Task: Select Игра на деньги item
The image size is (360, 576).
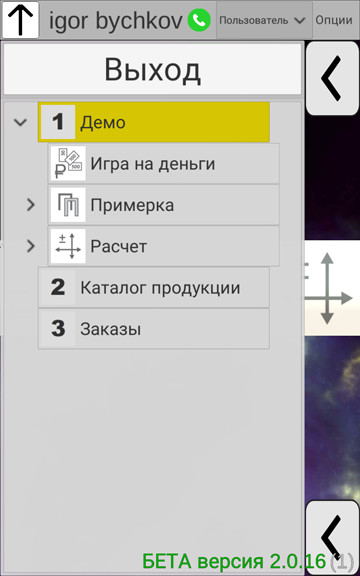Action: [x=164, y=163]
